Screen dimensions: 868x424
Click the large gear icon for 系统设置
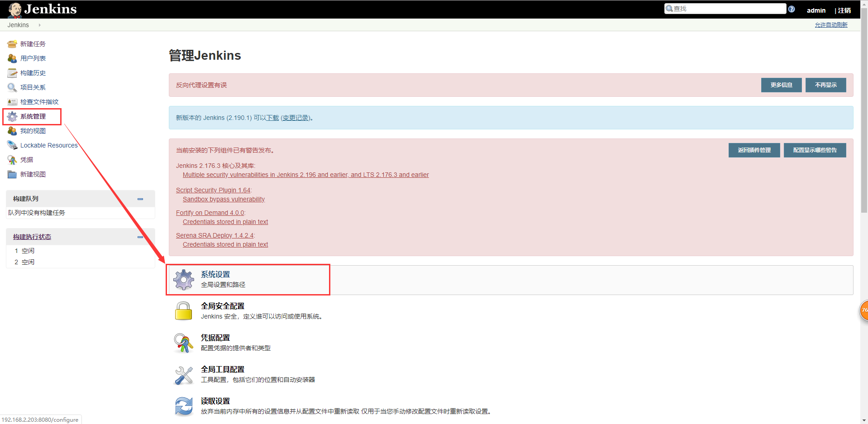click(x=184, y=280)
